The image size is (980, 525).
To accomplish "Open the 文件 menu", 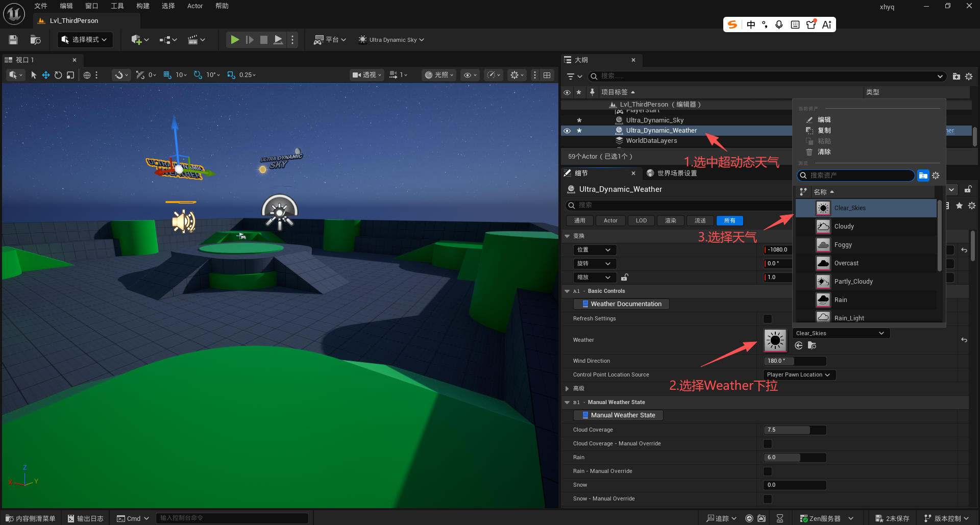I will click(41, 6).
